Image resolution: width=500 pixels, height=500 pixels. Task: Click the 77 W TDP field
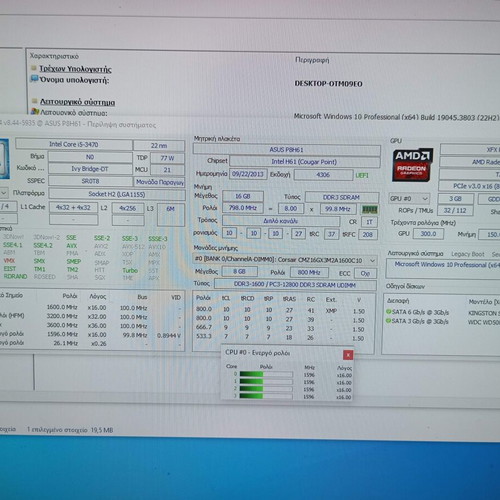click(x=167, y=158)
